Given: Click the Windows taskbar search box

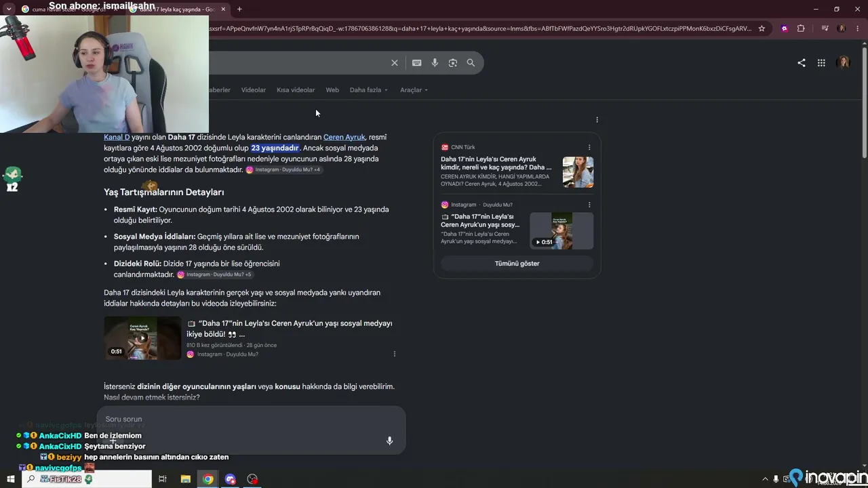Looking at the screenshot, I should click(87, 479).
